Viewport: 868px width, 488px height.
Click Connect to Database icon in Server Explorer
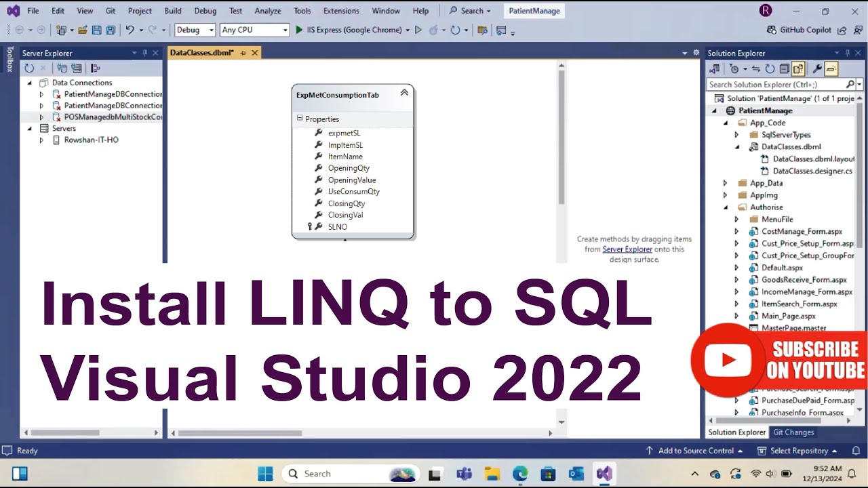click(x=62, y=68)
